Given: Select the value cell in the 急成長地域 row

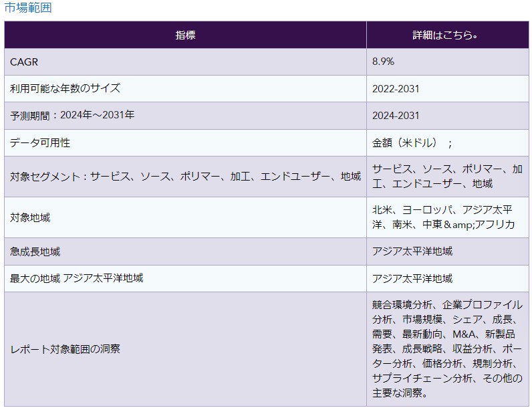Looking at the screenshot, I should (412, 251).
